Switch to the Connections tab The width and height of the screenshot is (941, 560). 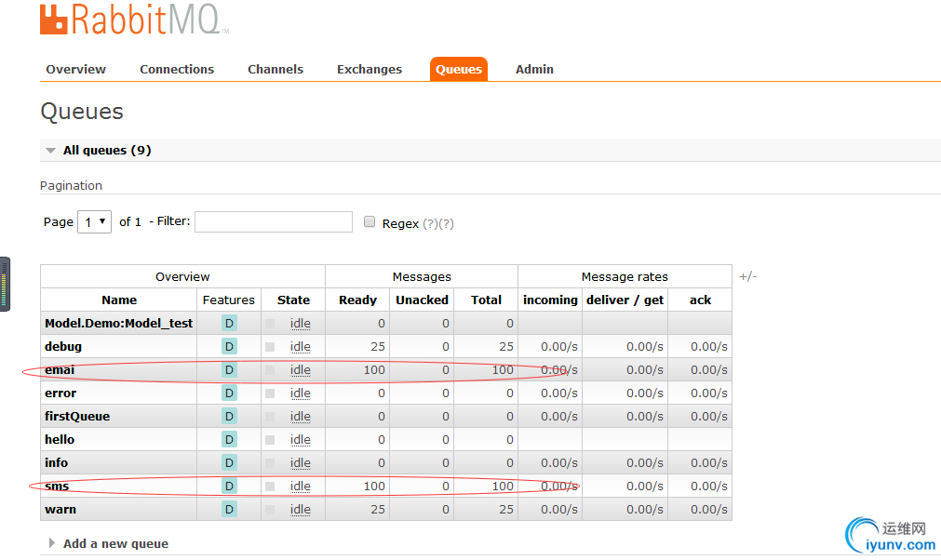coord(177,70)
